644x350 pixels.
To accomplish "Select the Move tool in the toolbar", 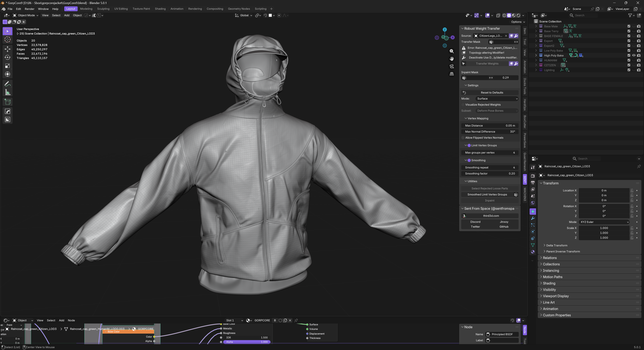I will tap(8, 49).
